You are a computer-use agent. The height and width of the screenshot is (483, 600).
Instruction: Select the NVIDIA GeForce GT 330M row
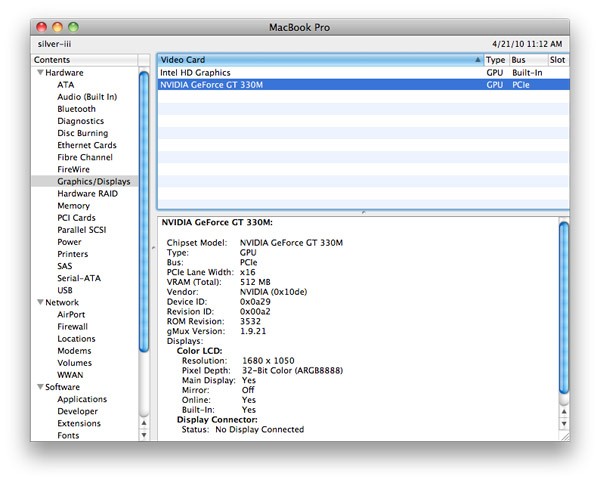pyautogui.click(x=363, y=85)
